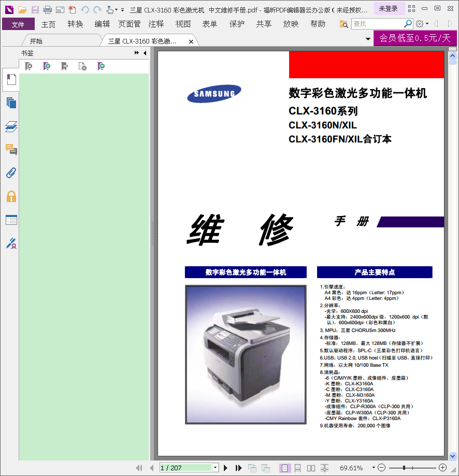Enable single page view mode
Screen dimensions: 459x476
pos(284,468)
